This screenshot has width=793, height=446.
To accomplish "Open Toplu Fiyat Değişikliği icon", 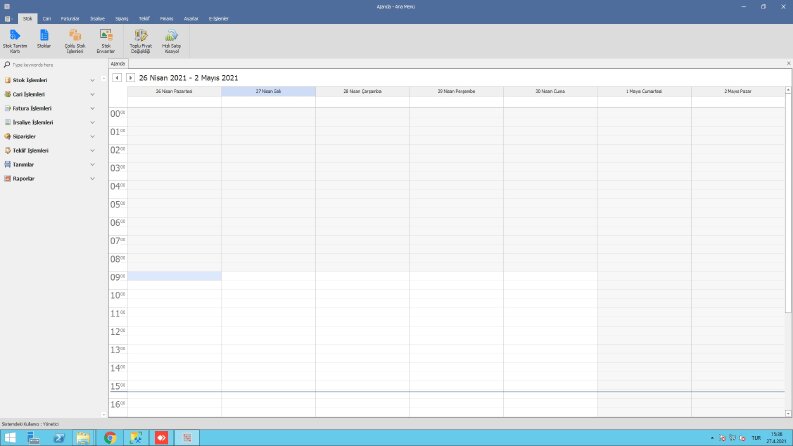I will pos(141,41).
